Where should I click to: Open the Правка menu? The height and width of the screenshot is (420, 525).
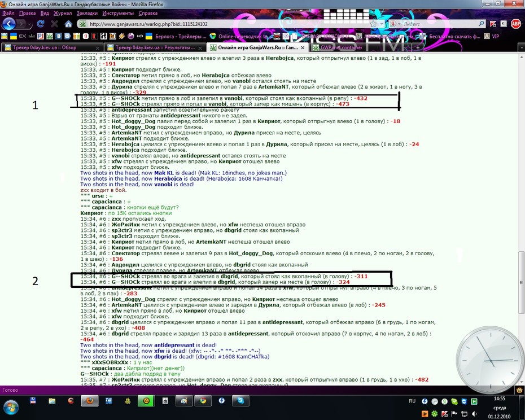point(28,14)
